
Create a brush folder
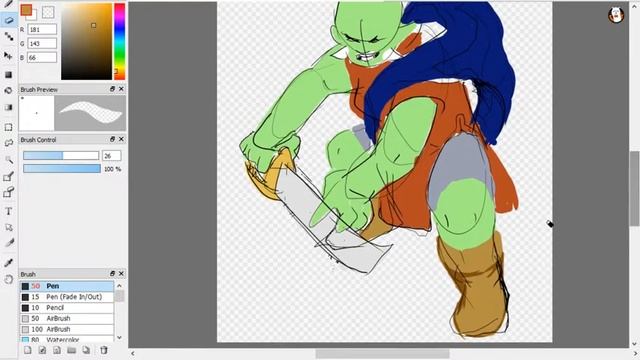pos(71,350)
